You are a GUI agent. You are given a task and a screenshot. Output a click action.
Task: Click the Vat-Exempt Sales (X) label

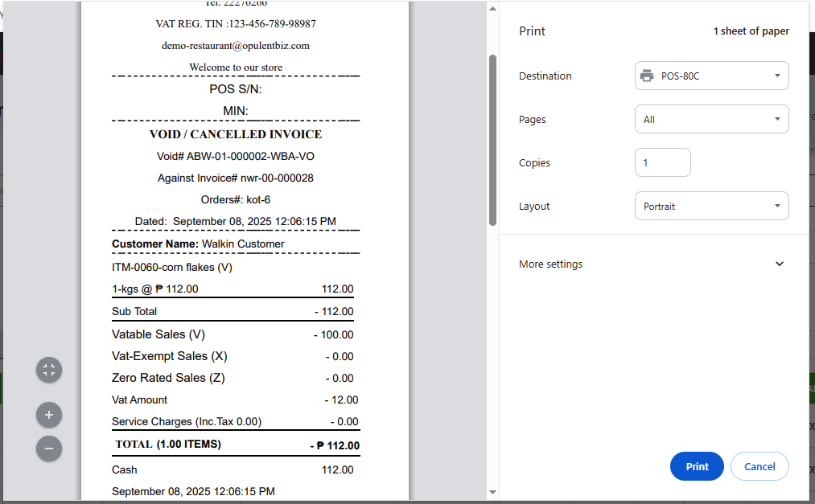coord(170,357)
